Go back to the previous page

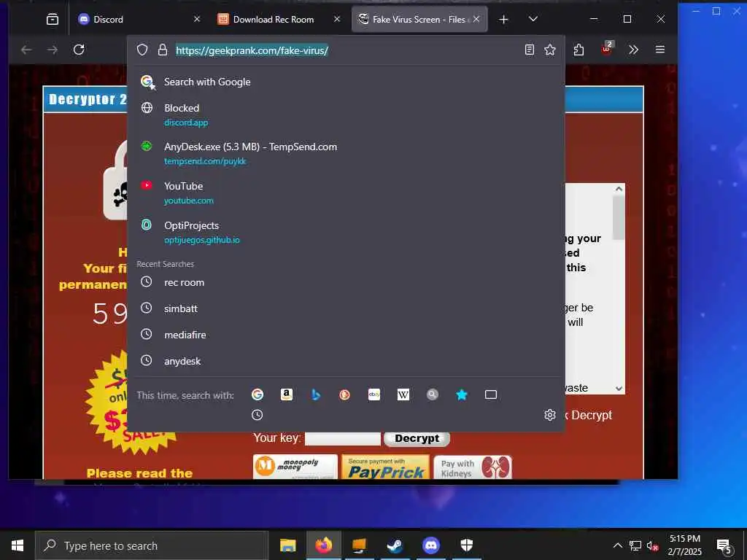(x=26, y=50)
